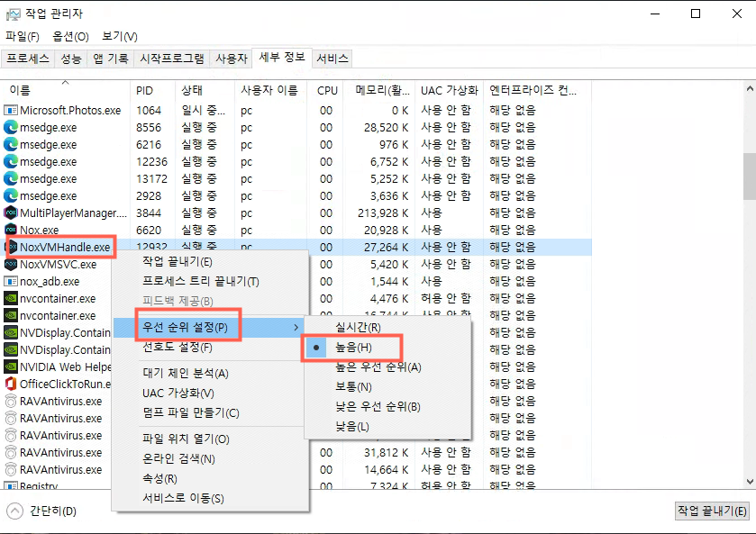The image size is (756, 534).
Task: Switch to the 프로세스 tab
Action: (x=27, y=59)
